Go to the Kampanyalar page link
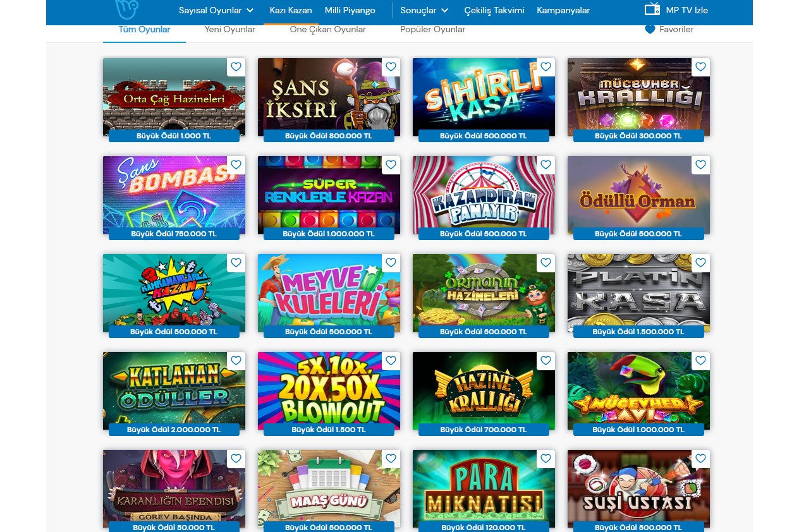799x532 pixels. tap(563, 11)
